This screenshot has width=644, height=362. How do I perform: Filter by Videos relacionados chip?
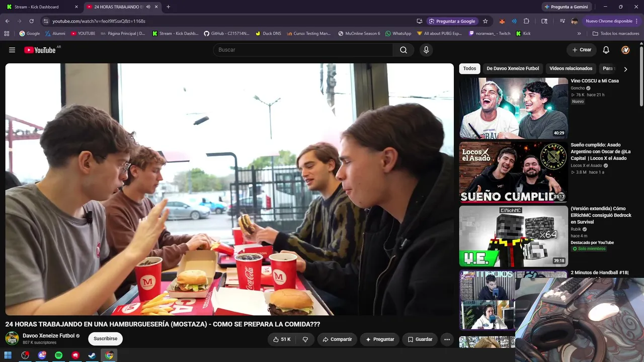point(571,68)
